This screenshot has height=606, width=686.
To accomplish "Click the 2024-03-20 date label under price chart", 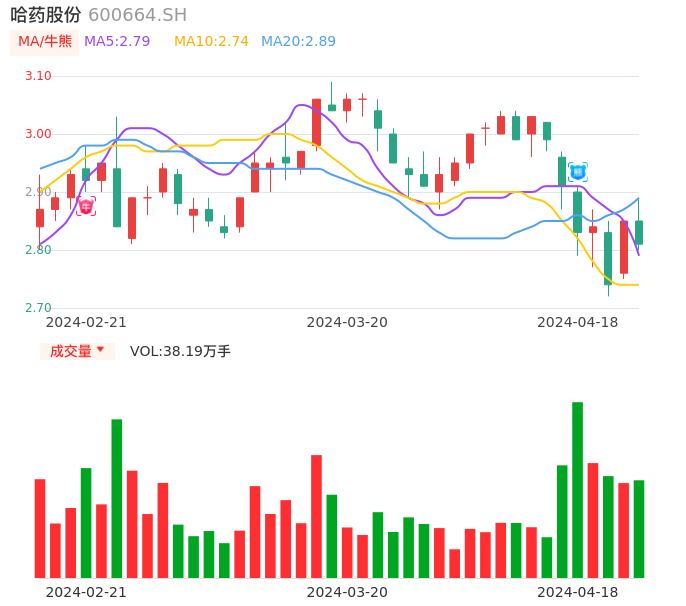I will point(347,322).
